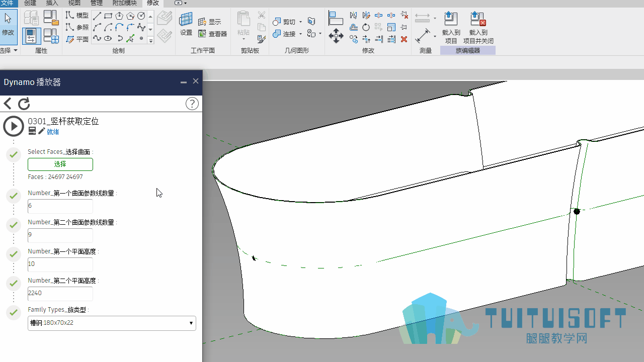
Task: Click second plane height field 2240
Action: [60, 293]
